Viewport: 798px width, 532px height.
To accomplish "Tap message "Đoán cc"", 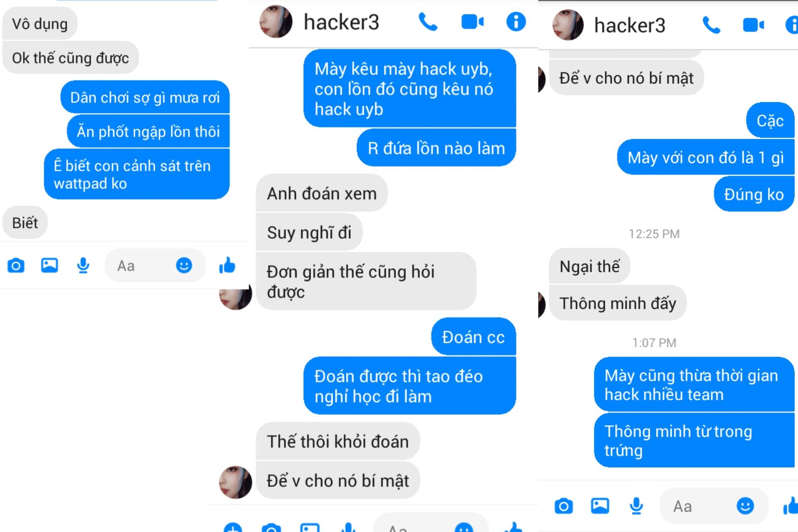I will (473, 337).
